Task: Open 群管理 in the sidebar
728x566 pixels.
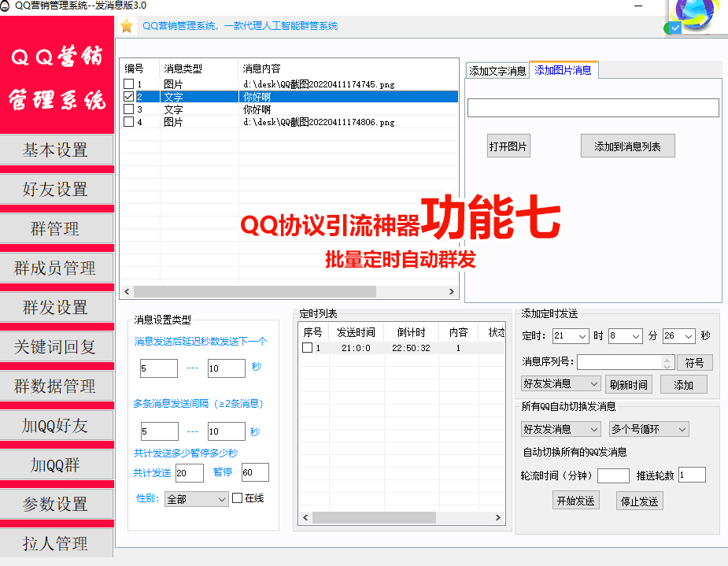Action: point(56,228)
